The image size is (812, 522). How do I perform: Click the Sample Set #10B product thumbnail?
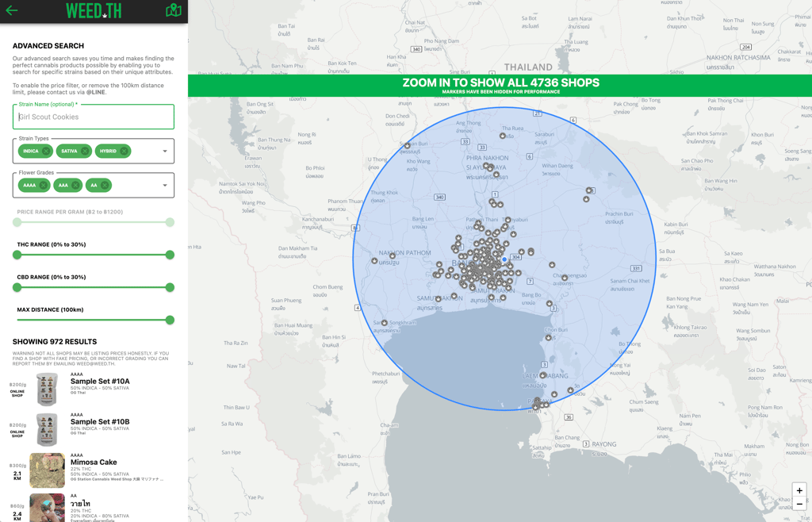tap(47, 429)
